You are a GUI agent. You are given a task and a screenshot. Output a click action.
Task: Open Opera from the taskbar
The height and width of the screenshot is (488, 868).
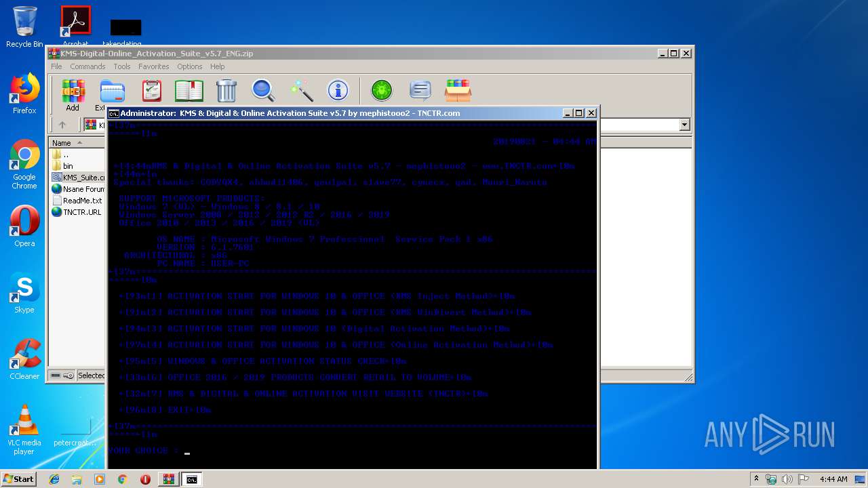click(x=145, y=479)
